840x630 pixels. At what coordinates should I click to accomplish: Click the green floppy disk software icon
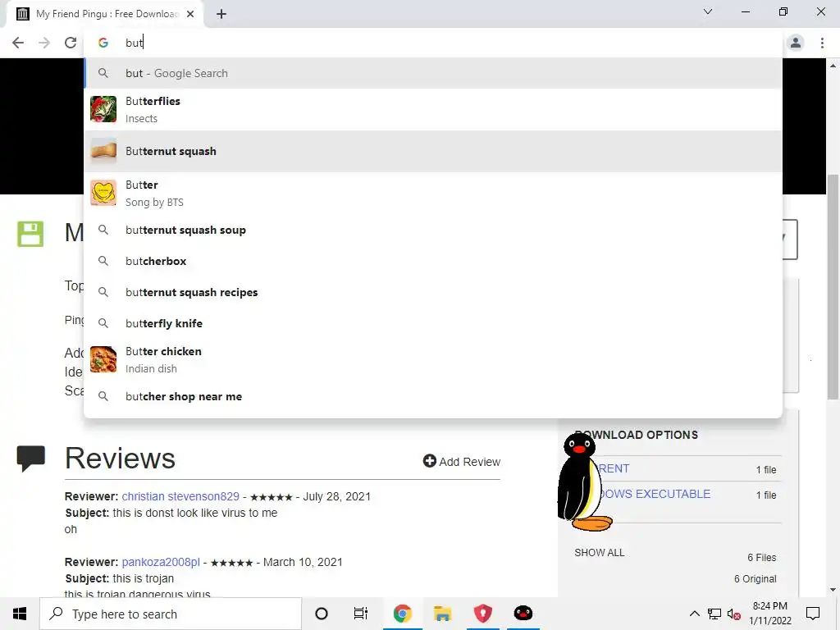(x=30, y=234)
